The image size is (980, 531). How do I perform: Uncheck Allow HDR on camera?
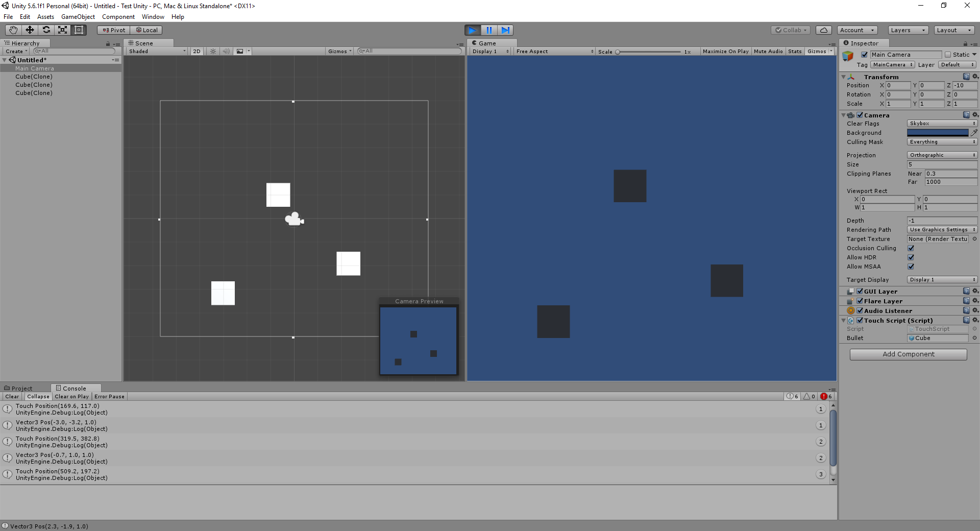click(x=911, y=257)
